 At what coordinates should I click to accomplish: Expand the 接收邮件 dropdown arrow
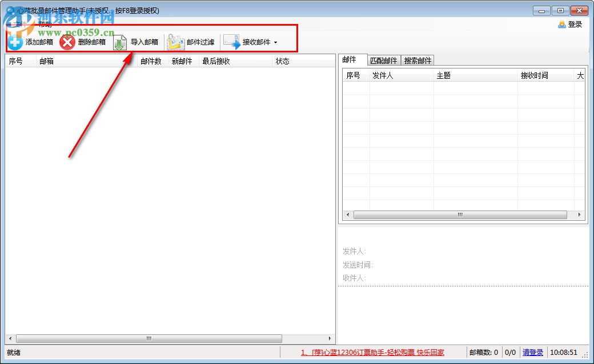(x=275, y=42)
